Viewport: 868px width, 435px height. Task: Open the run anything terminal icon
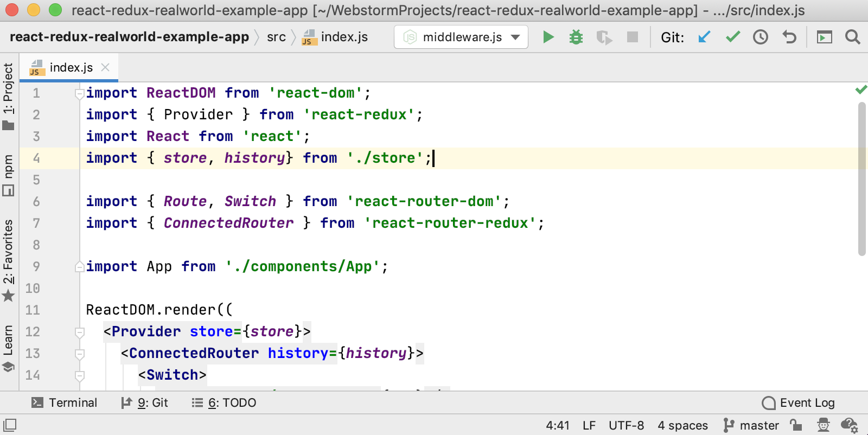click(x=825, y=37)
